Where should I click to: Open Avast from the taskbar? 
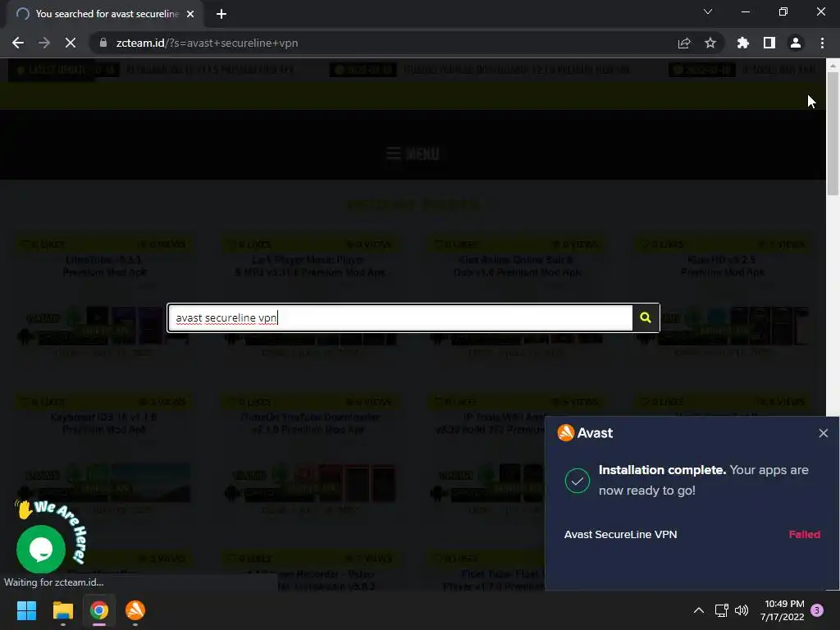(135, 610)
